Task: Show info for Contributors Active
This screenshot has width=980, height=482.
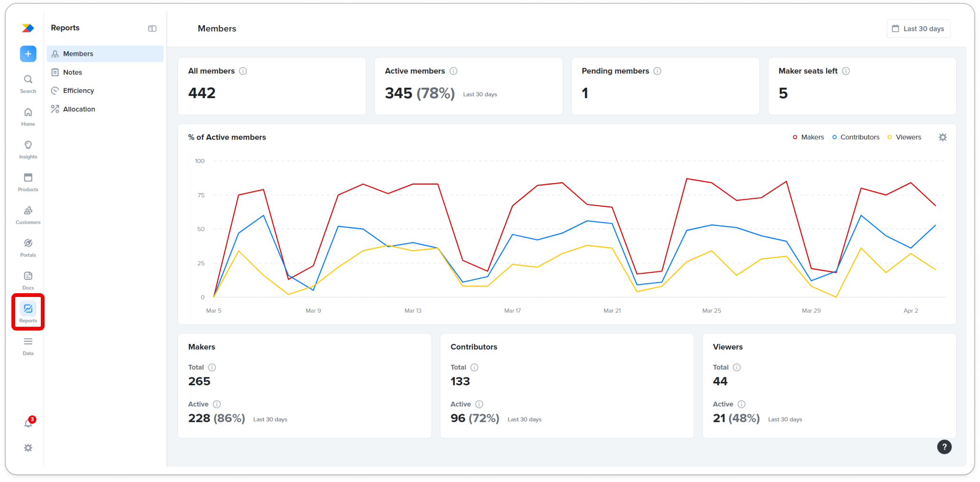Action: click(479, 404)
